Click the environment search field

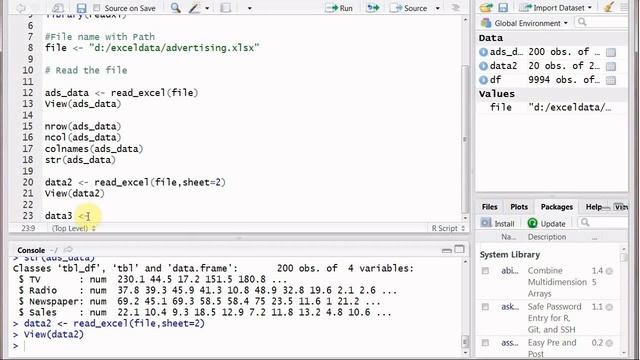tap(602, 22)
